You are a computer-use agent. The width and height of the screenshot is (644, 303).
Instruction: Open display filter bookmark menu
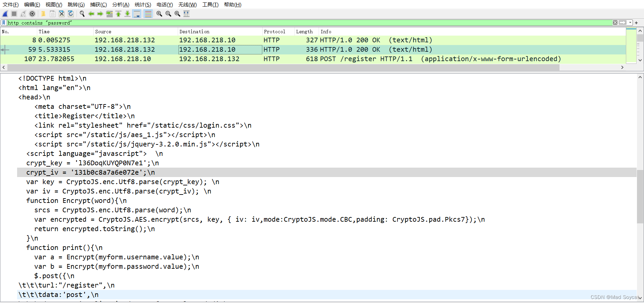coord(4,23)
